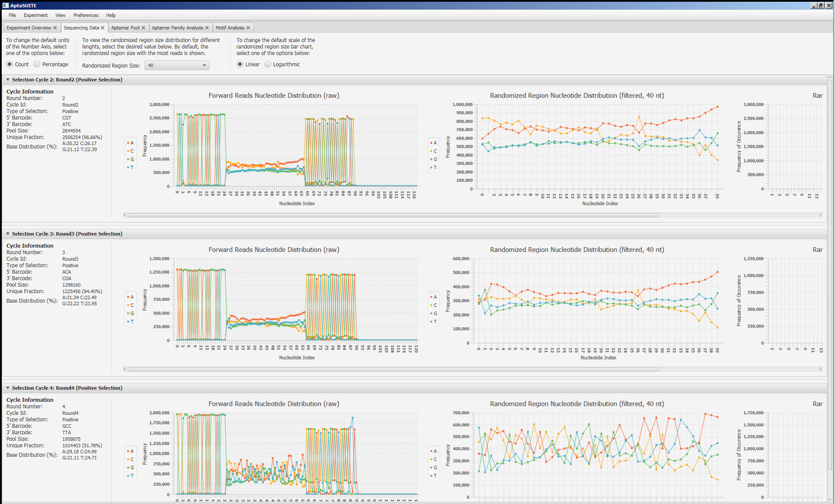Select the Count units radio button

tap(10, 64)
